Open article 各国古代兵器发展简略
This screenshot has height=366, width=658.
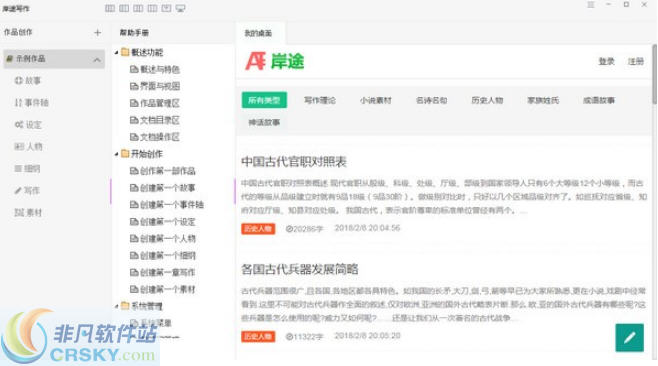[x=300, y=269]
